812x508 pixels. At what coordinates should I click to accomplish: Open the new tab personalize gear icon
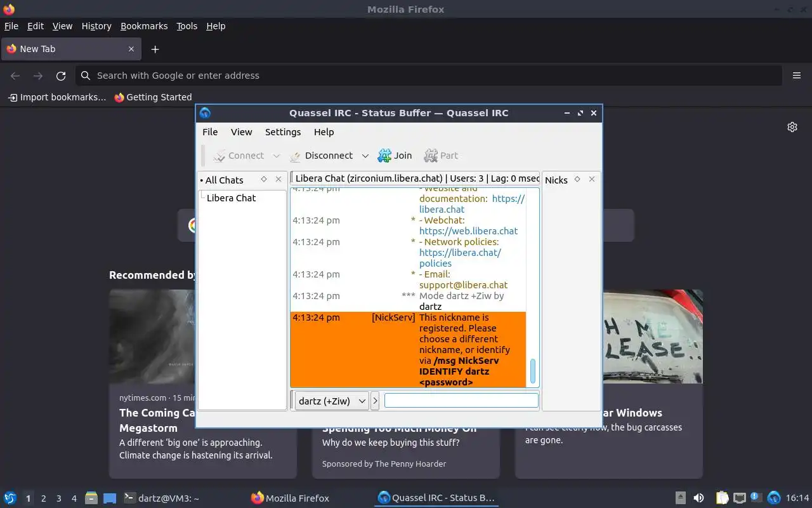coord(792,127)
